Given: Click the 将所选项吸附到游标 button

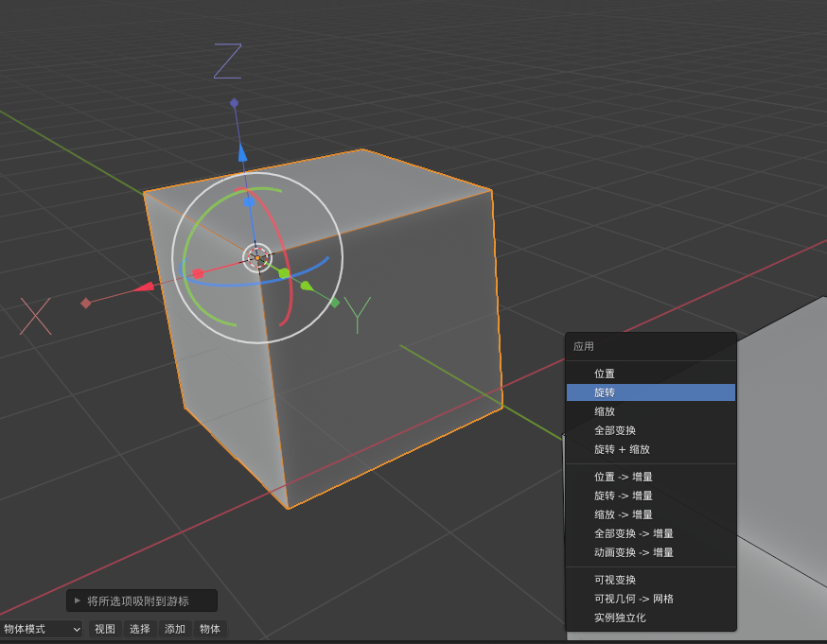Looking at the screenshot, I should click(142, 600).
